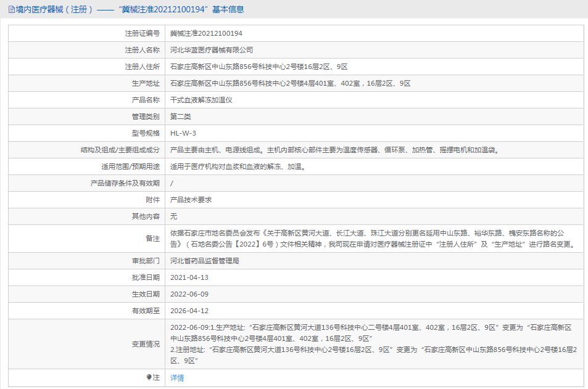
Task: Click the 管理类别 value 第二类
Action: [181, 117]
